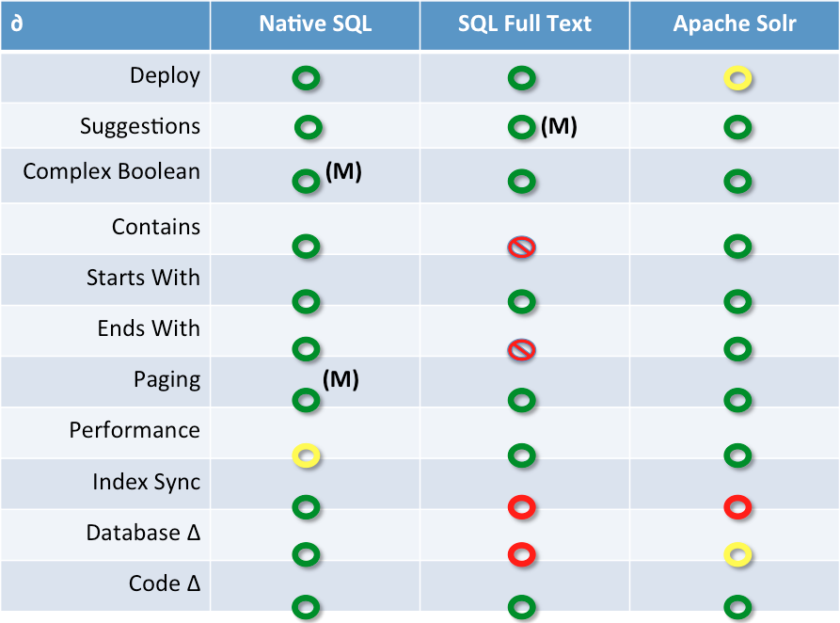The width and height of the screenshot is (840, 623).
Task: Click red circle for SQL Full Text Database Δ
Action: coord(522,554)
